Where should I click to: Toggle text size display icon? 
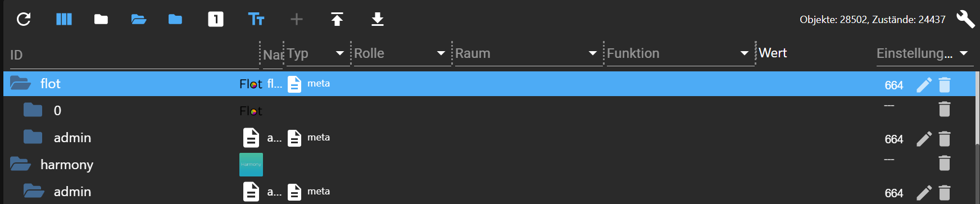click(x=256, y=19)
